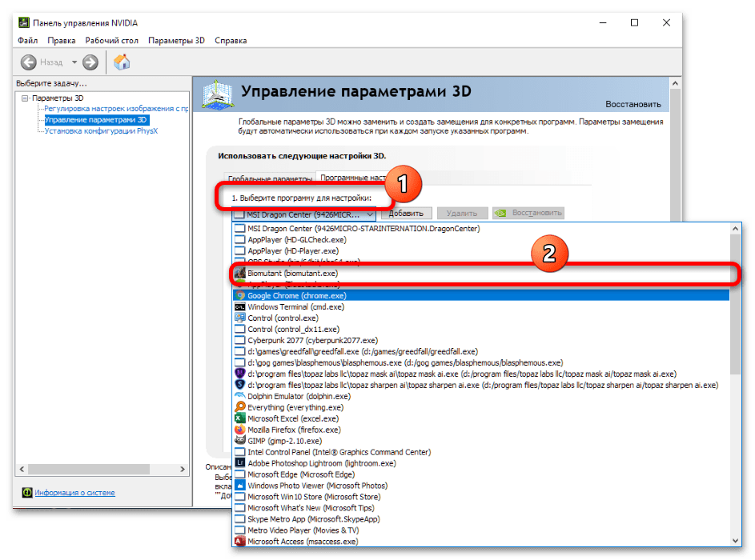Click the Dolphin Emulator icon
This screenshot has height=560, width=755.
[x=239, y=395]
